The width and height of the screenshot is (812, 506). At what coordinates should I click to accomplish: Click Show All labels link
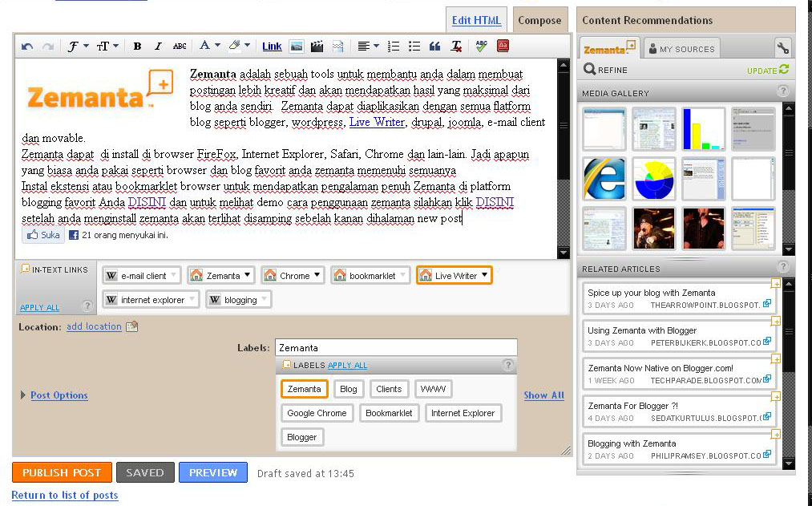(x=543, y=395)
